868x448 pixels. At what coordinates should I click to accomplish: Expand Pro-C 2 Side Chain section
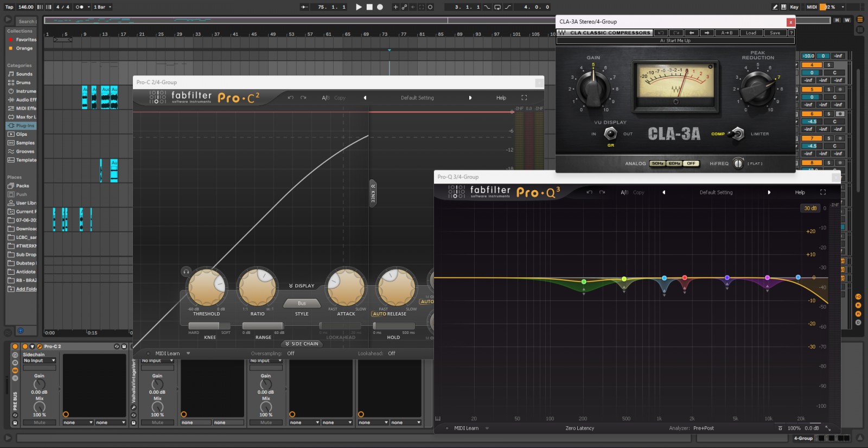tap(302, 344)
